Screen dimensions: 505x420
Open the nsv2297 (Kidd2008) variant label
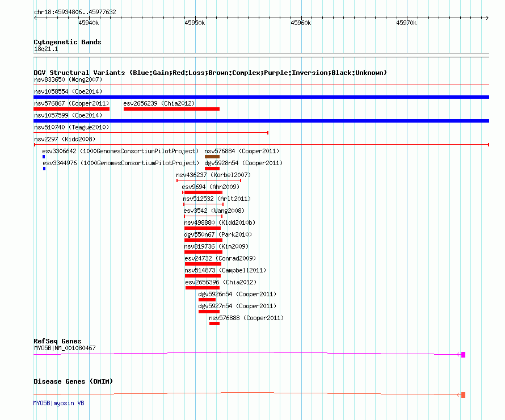click(65, 139)
